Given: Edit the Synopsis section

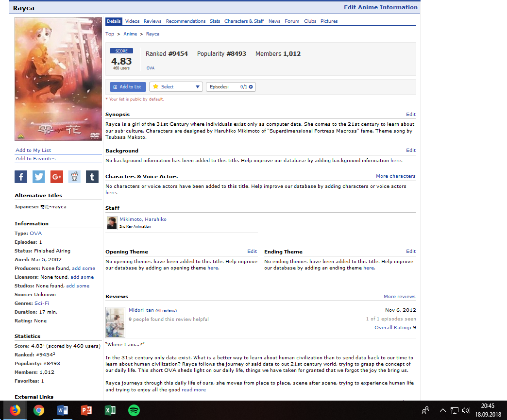Looking at the screenshot, I should tap(411, 114).
